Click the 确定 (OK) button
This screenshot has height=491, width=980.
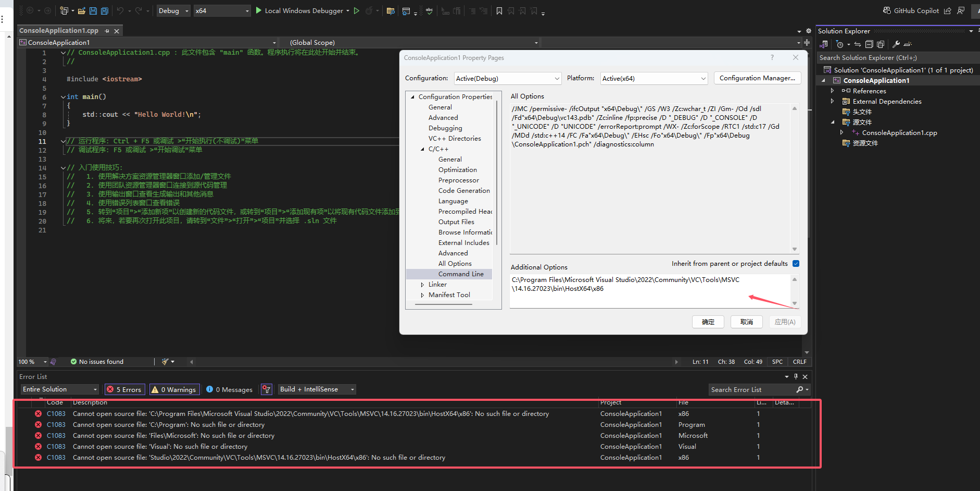(708, 322)
